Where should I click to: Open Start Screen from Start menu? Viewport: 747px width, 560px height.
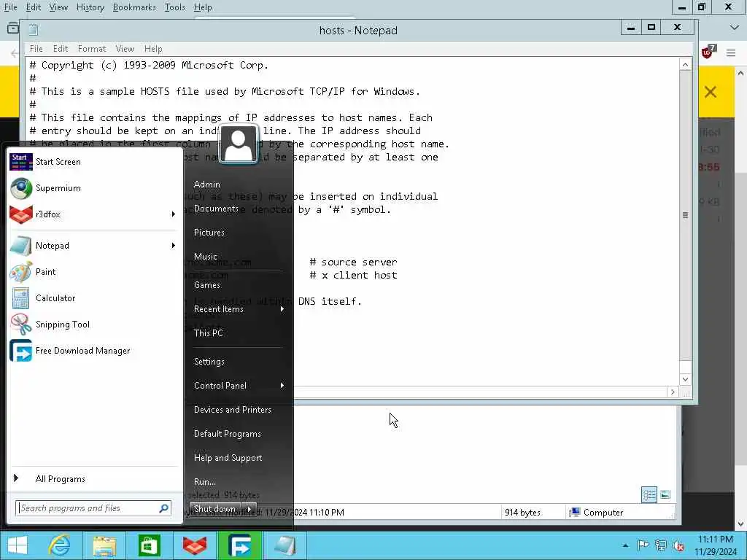click(x=93, y=162)
